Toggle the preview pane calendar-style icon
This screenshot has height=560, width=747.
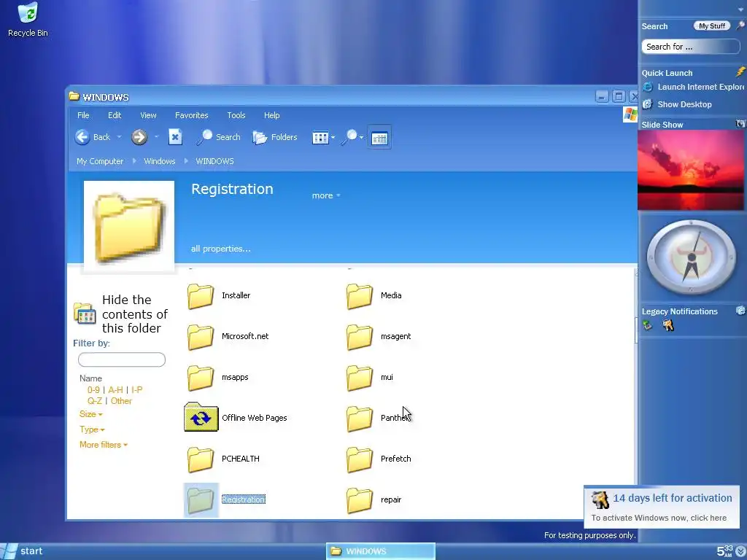tap(379, 138)
